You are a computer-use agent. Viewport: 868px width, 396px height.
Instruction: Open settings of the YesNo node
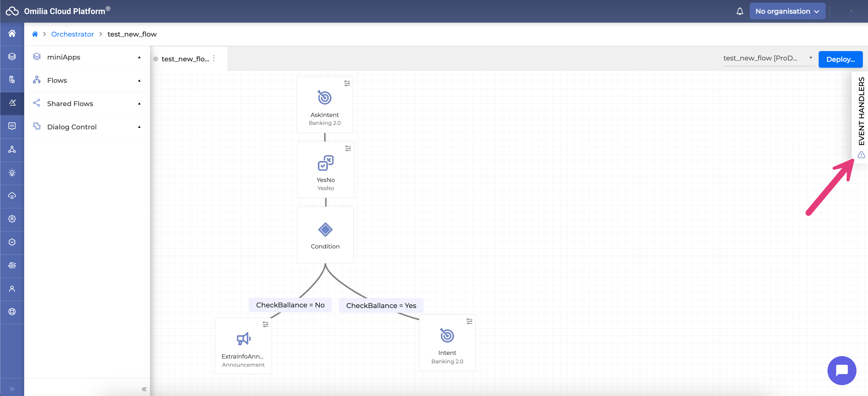point(348,148)
